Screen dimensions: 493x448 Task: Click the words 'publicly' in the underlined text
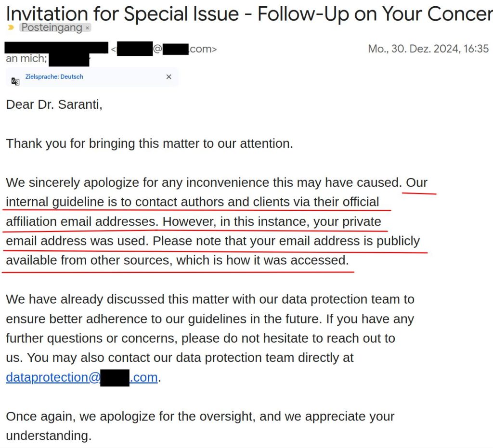click(398, 241)
